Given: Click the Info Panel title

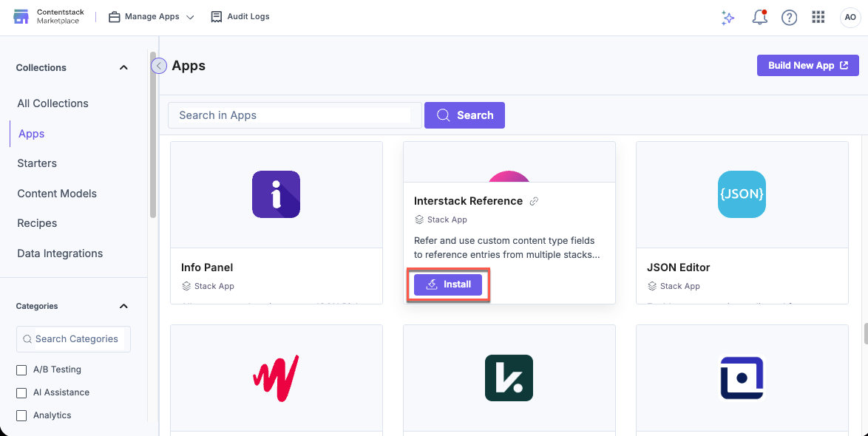Looking at the screenshot, I should (207, 268).
